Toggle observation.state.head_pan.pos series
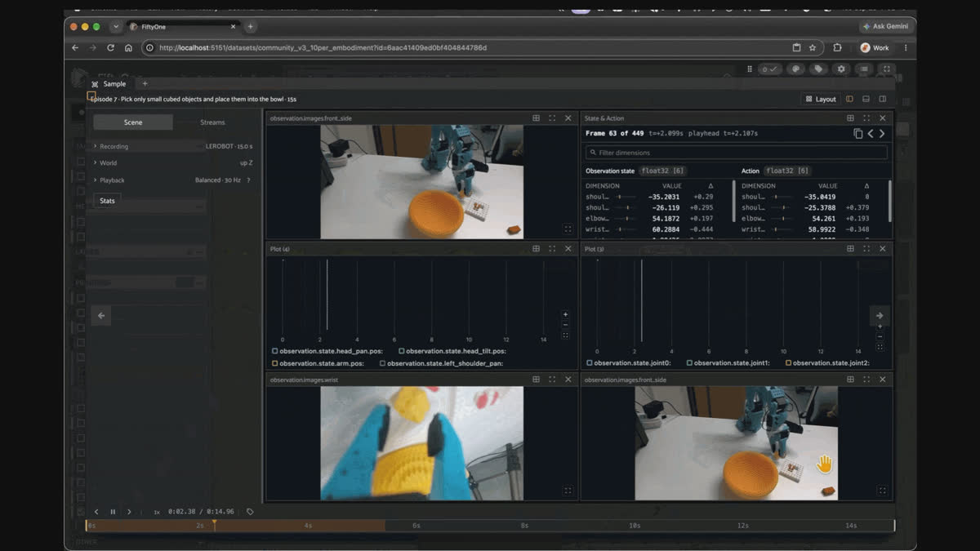 click(275, 351)
